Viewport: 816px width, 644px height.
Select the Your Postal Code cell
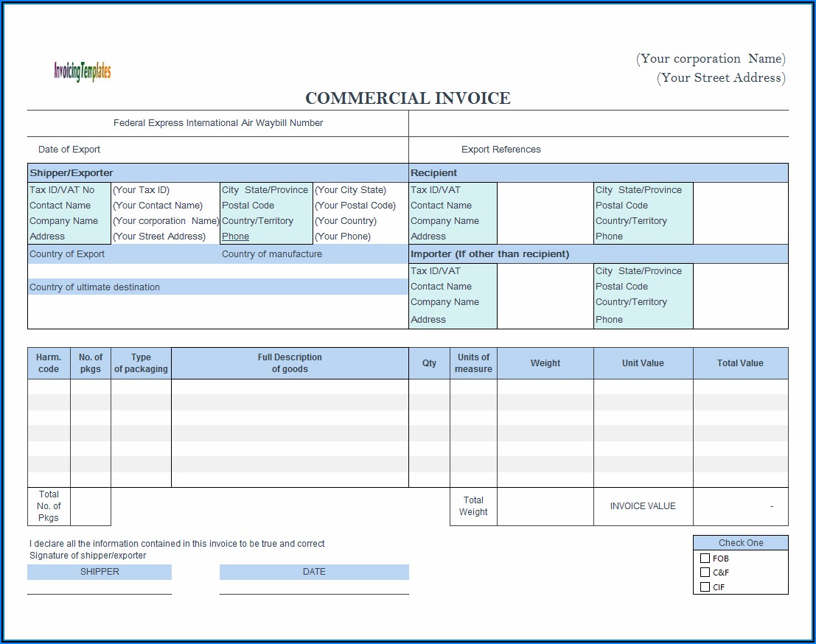coord(355,206)
